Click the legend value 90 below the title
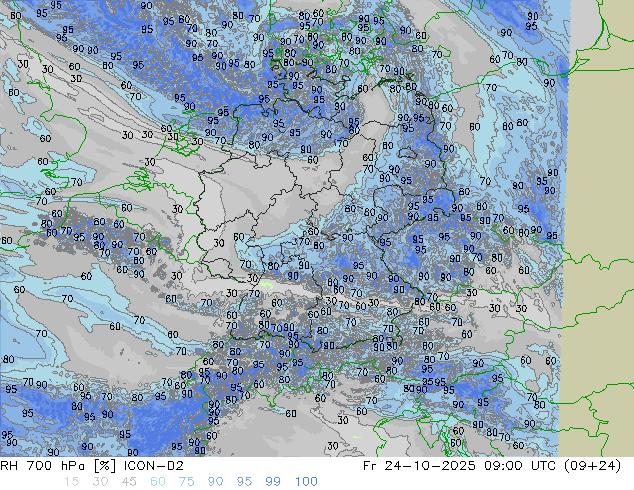The height and width of the screenshot is (490, 634). tap(216, 482)
